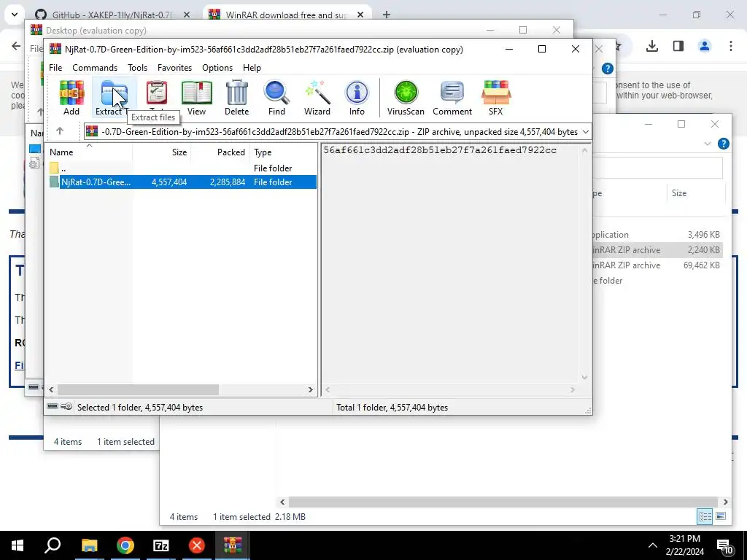Sort by Name column header
The image size is (747, 560).
tap(88, 152)
